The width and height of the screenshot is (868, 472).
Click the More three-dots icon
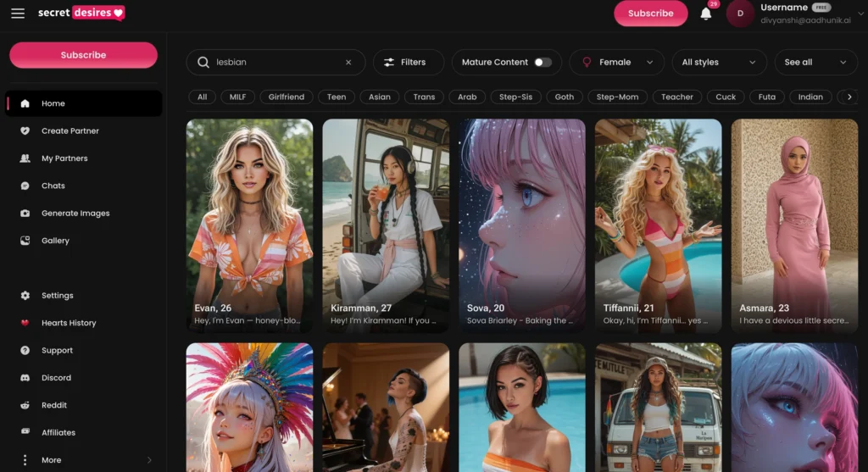[x=25, y=460]
